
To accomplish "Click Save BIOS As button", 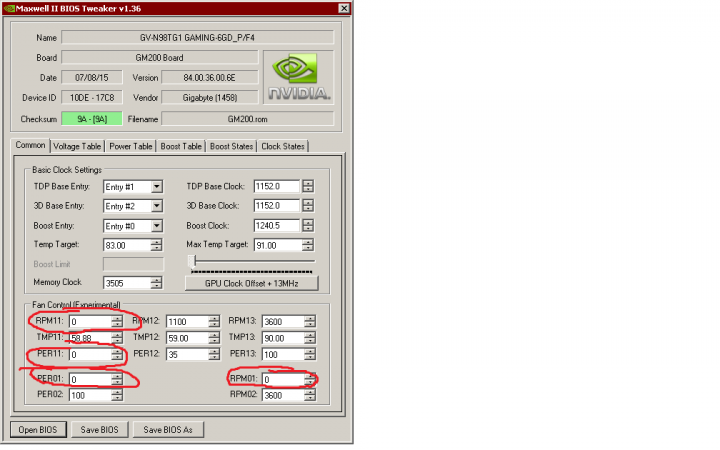I will 168,430.
